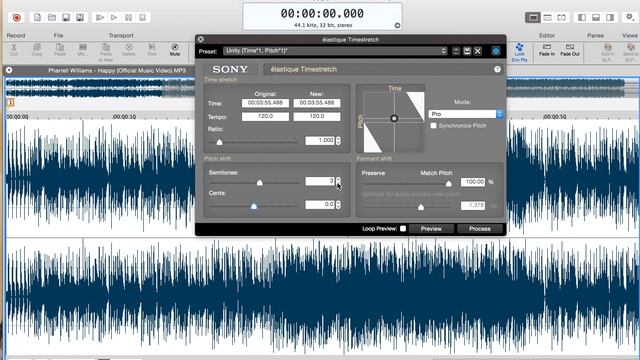Close the élastique Timestretch dialog

pyautogui.click(x=201, y=39)
